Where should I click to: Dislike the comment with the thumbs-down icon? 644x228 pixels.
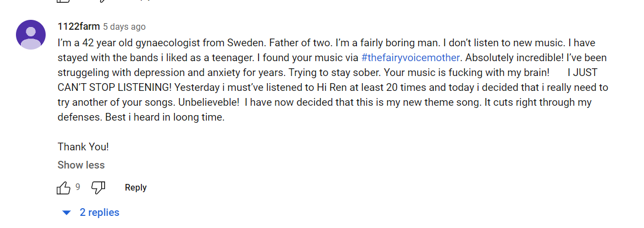point(98,188)
